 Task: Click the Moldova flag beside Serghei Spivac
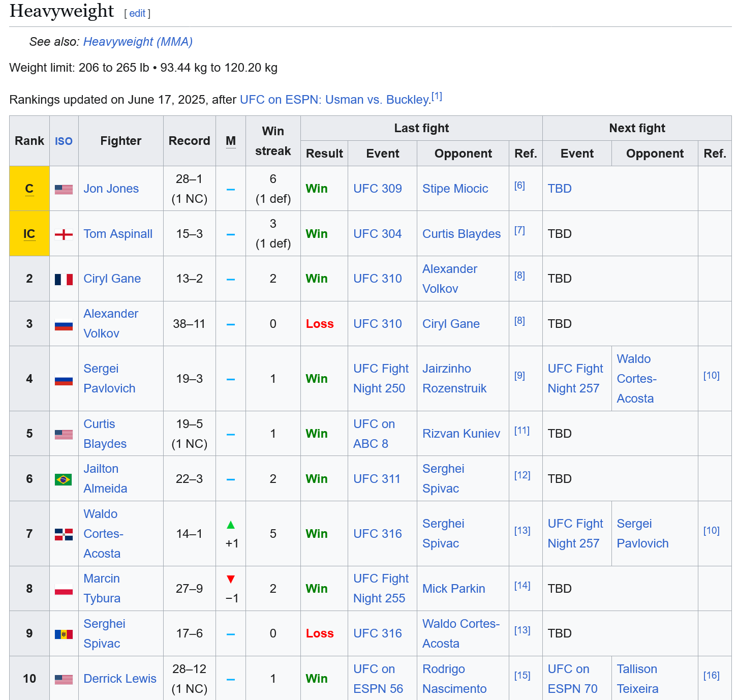64,634
